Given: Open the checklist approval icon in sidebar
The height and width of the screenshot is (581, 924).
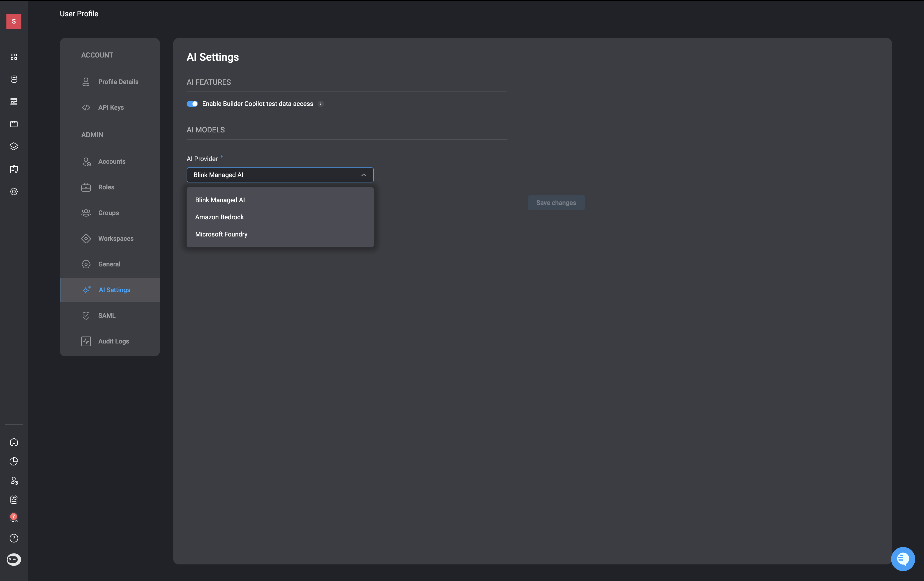Looking at the screenshot, I should point(14,500).
